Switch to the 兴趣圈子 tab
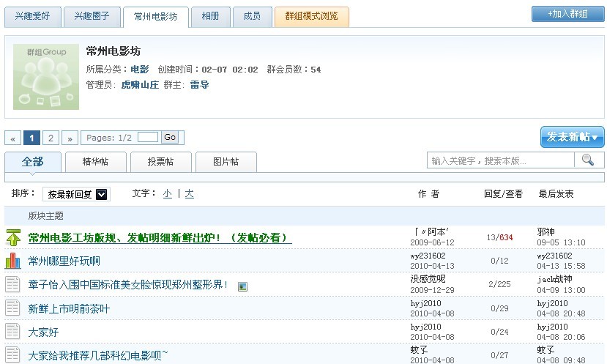The height and width of the screenshot is (364, 607). tap(92, 16)
